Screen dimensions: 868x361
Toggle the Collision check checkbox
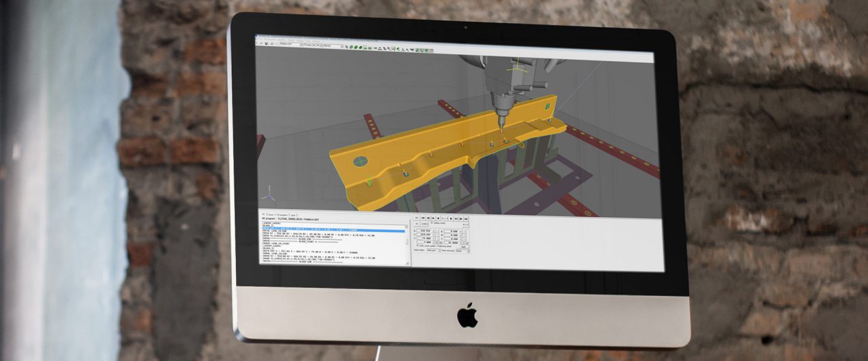pos(431,223)
